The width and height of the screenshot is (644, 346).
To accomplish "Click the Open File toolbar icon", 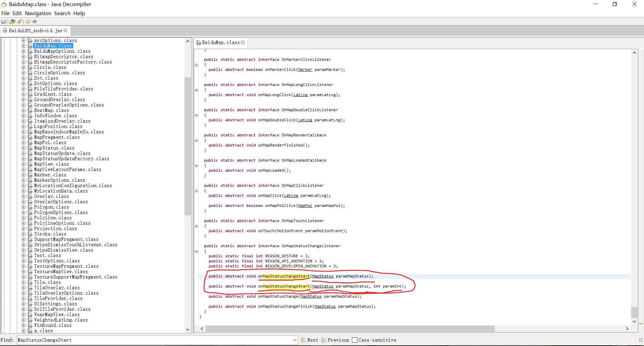I will (x=4, y=21).
